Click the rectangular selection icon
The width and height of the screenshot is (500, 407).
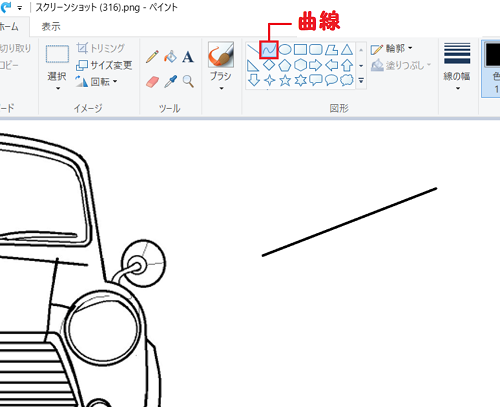click(57, 54)
